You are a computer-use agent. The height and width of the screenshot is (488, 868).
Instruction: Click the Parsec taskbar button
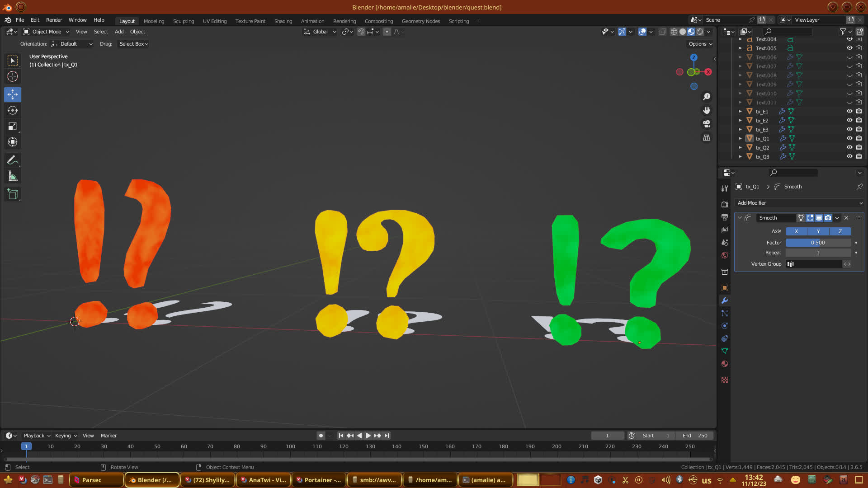pos(95,480)
